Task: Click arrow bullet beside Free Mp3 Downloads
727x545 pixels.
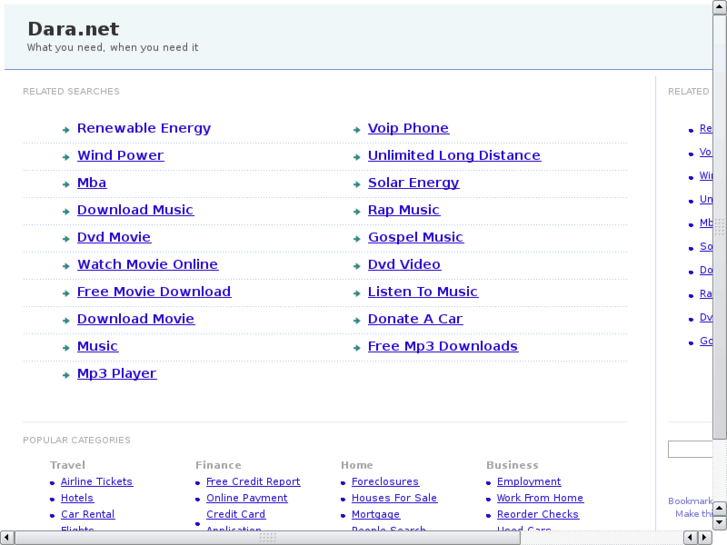Action: click(357, 348)
